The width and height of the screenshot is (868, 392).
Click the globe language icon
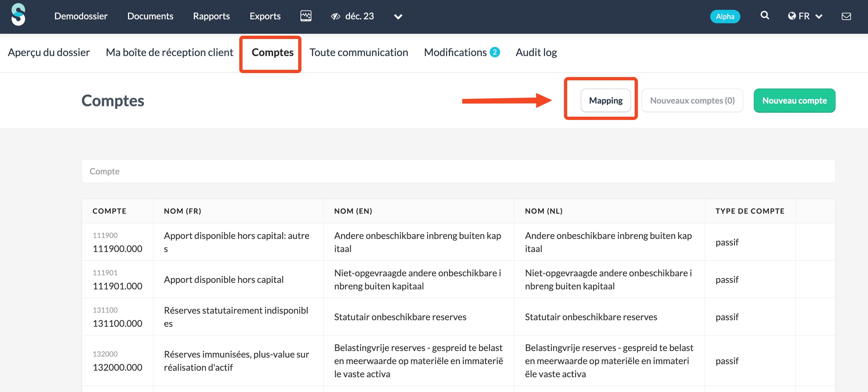[x=792, y=16]
